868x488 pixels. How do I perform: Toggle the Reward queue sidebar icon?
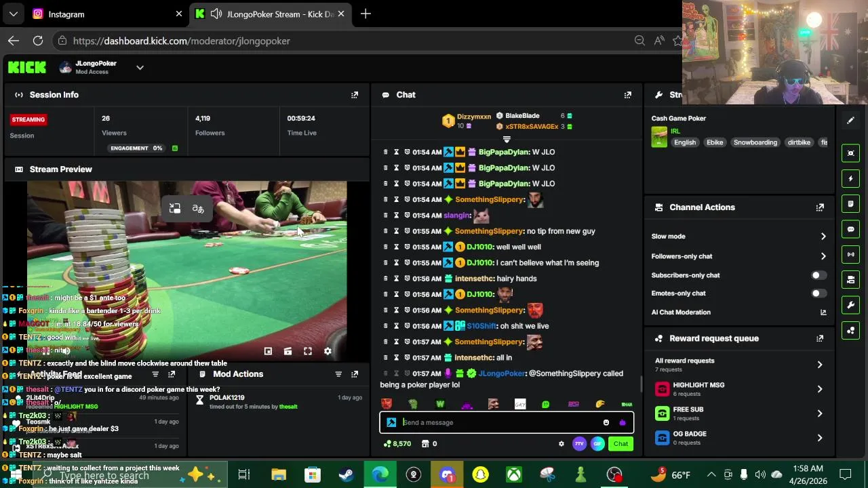coord(851,330)
